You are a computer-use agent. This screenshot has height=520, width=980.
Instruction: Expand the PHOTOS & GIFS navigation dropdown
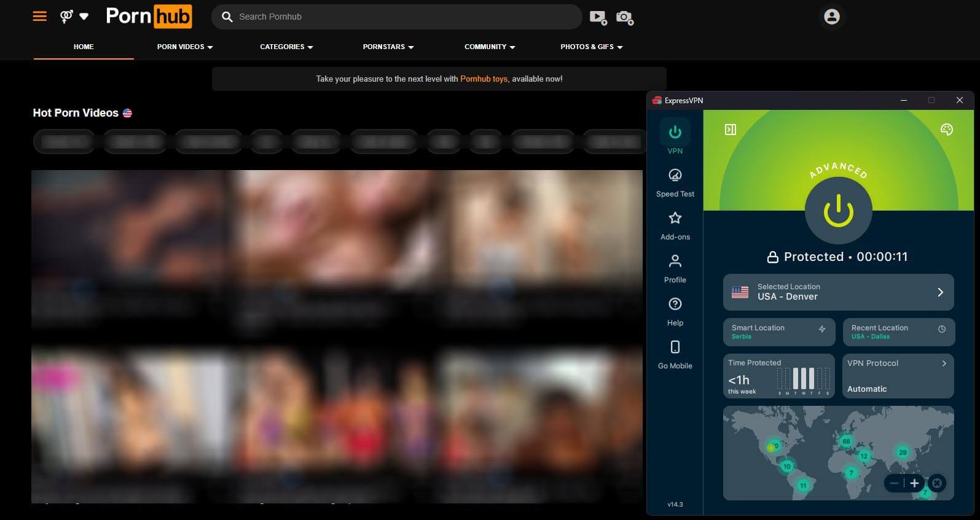pos(592,47)
